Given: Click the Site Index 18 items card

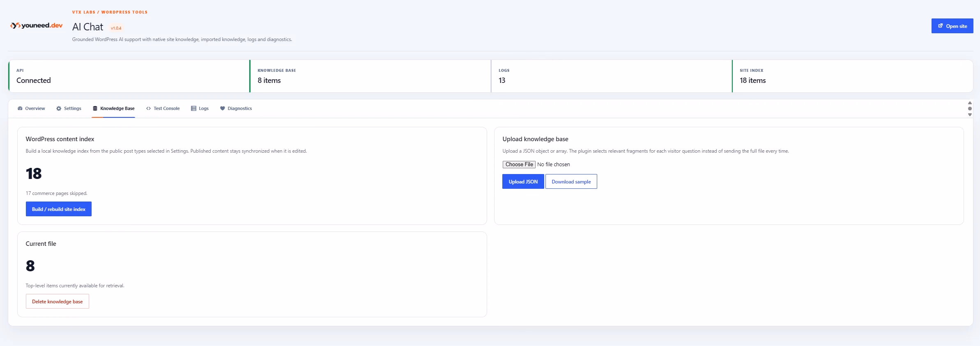Looking at the screenshot, I should click(x=852, y=76).
